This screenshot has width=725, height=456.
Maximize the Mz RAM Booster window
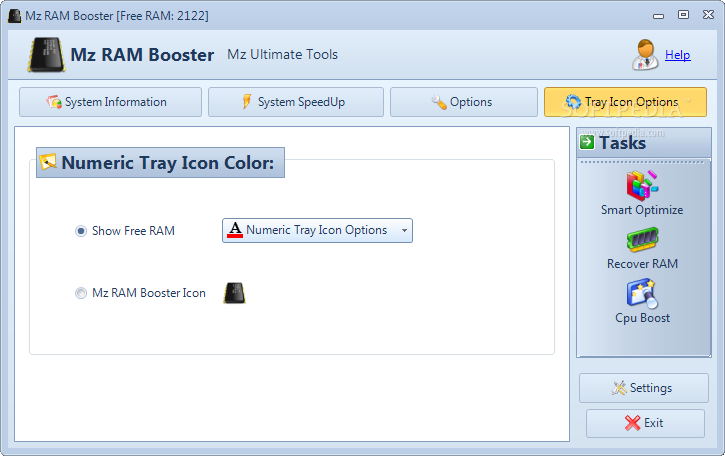pos(683,15)
